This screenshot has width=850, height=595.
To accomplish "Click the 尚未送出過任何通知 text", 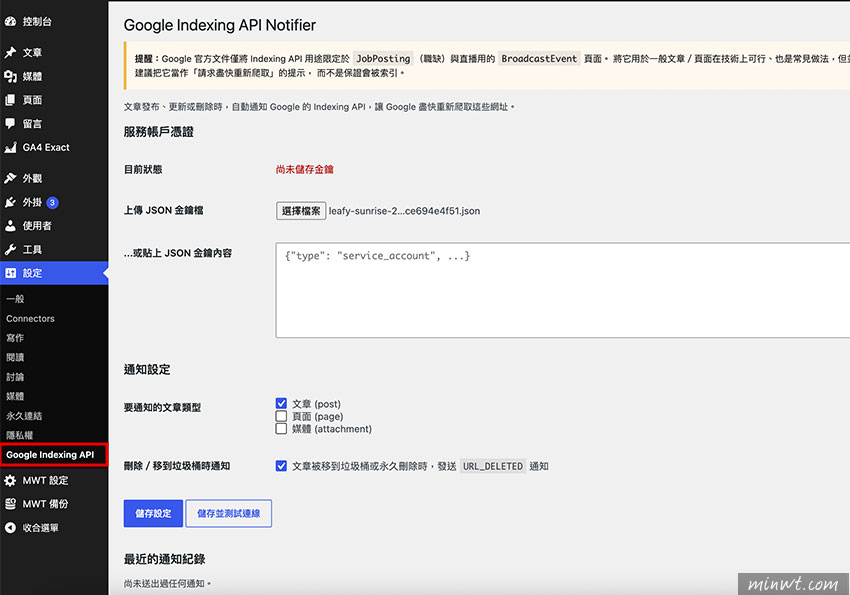I will coord(167,584).
